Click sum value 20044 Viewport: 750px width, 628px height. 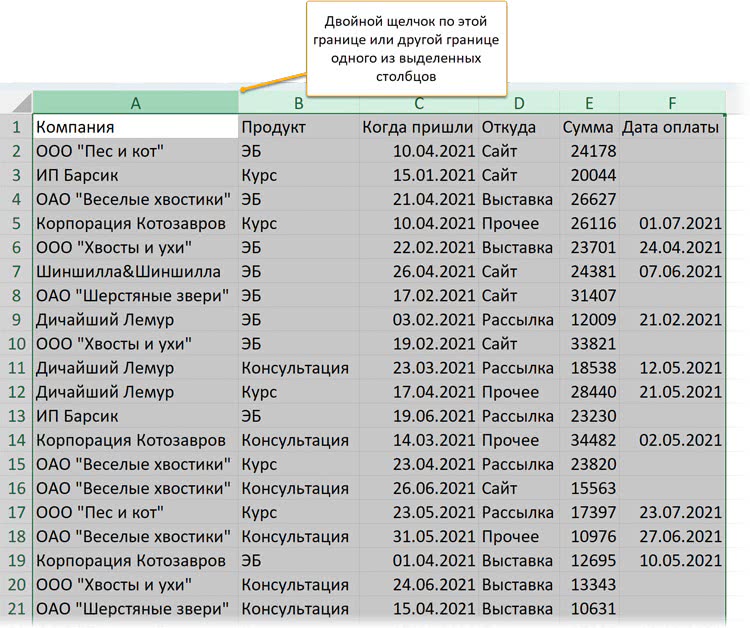click(x=589, y=175)
